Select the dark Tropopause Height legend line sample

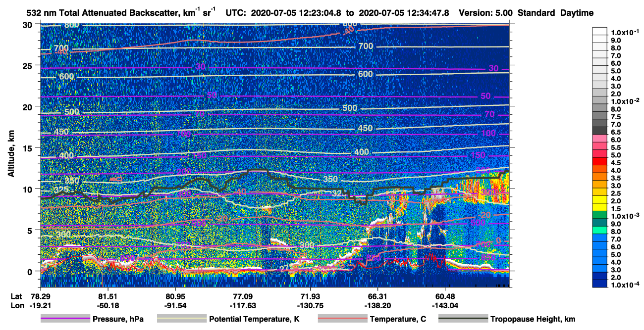463,319
